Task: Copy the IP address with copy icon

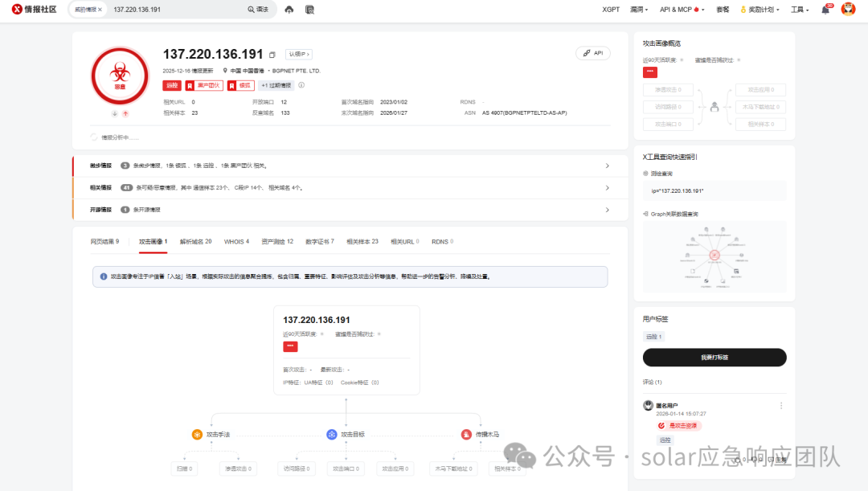Action: pos(272,55)
